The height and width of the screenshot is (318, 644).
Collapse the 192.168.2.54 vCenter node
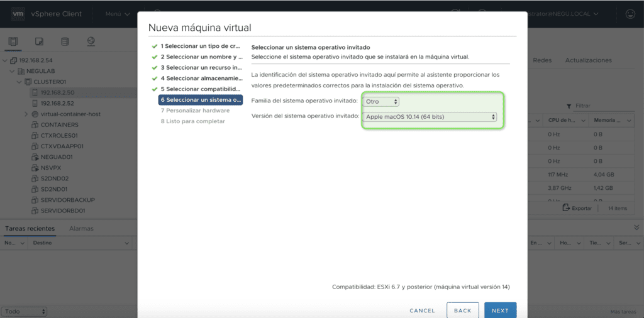click(x=5, y=61)
